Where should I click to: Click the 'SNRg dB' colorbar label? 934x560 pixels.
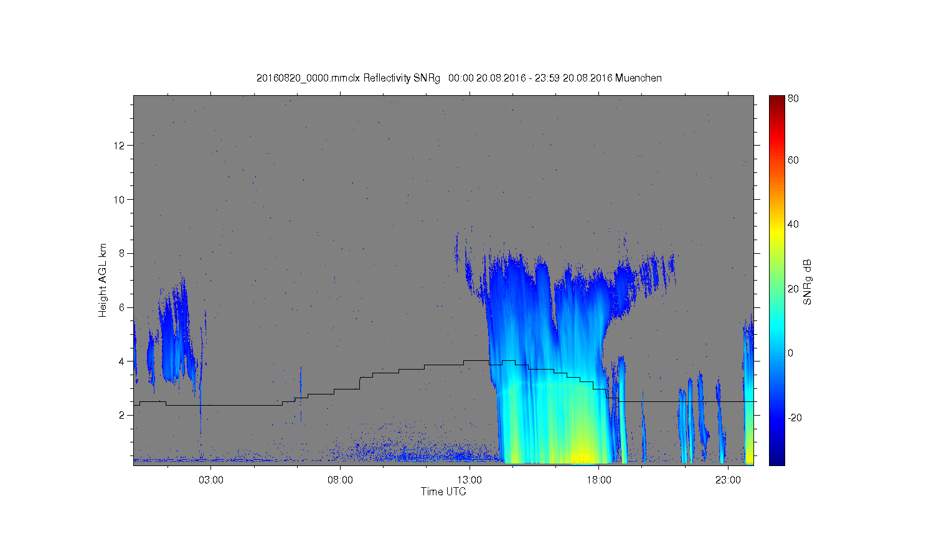coord(808,282)
